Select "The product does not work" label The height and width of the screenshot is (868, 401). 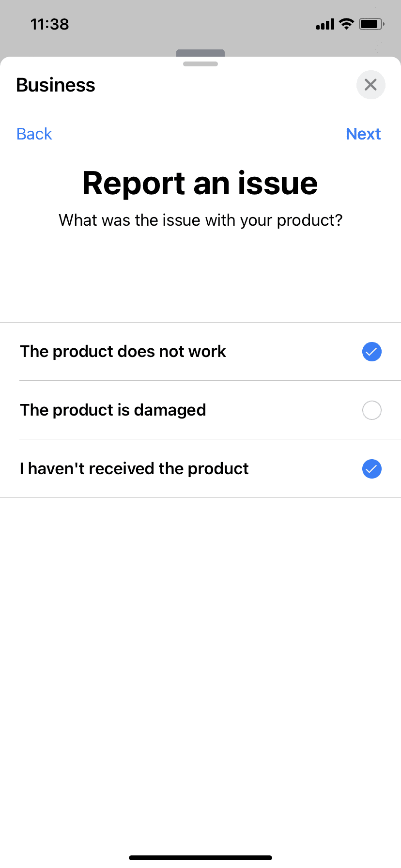[x=123, y=352]
